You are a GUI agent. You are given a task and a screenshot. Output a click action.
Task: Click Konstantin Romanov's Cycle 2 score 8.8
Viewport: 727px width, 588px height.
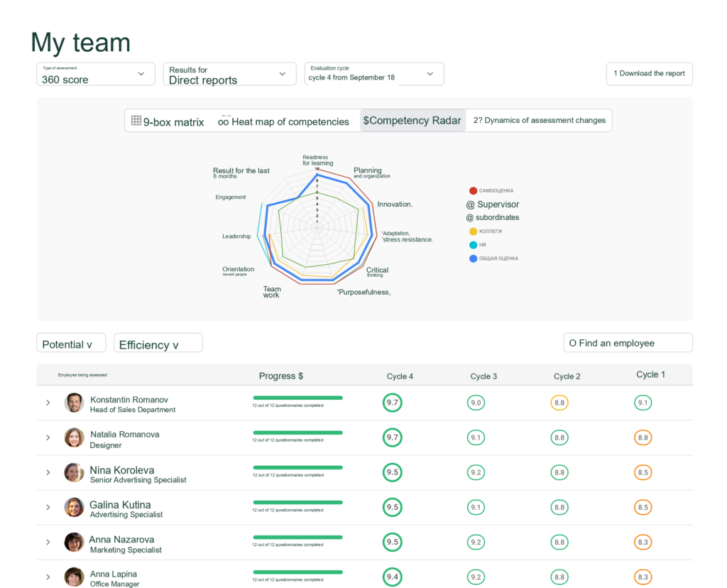coord(559,403)
